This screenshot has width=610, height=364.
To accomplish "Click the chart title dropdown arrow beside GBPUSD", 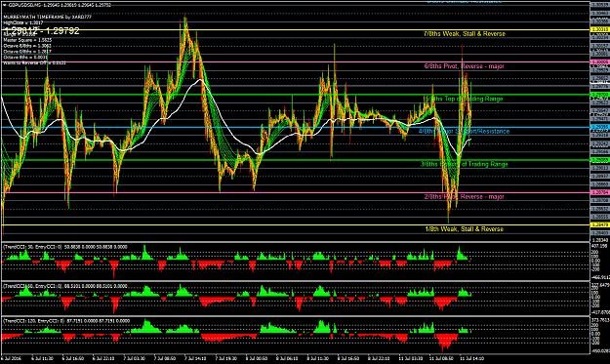I will pyautogui.click(x=5, y=5).
